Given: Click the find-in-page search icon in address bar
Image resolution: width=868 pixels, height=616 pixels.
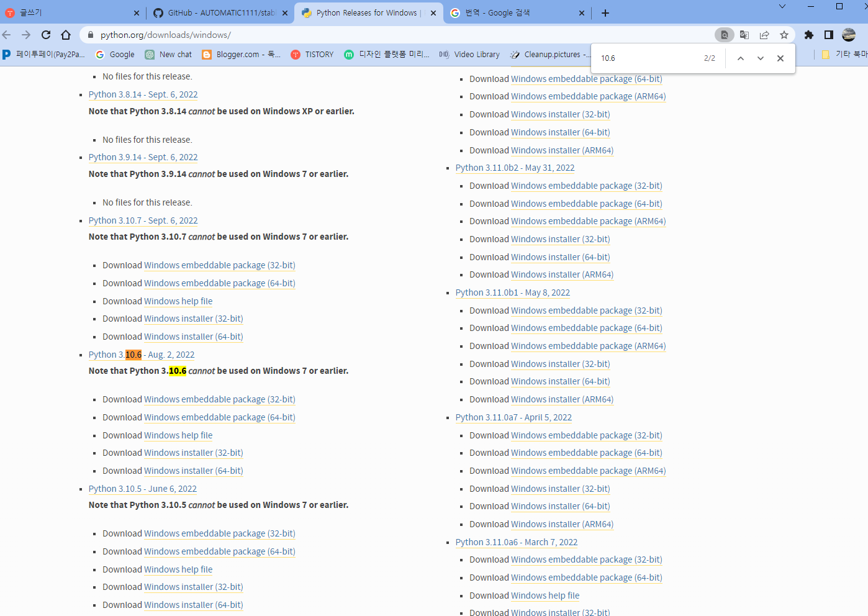Looking at the screenshot, I should coord(724,35).
